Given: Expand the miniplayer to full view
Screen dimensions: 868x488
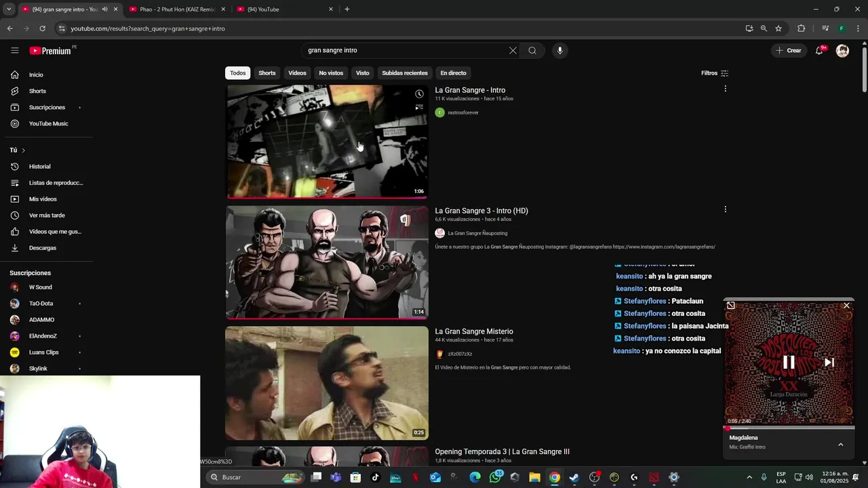Looking at the screenshot, I should [730, 306].
